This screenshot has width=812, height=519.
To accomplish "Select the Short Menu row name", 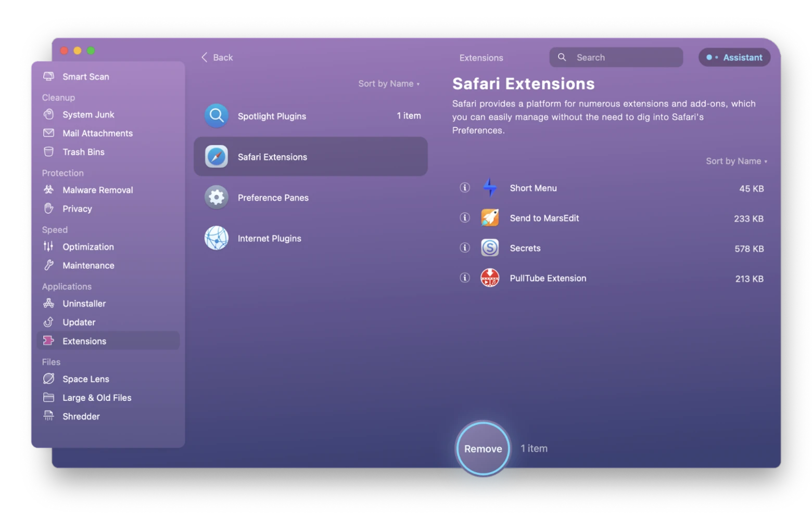I will (533, 188).
